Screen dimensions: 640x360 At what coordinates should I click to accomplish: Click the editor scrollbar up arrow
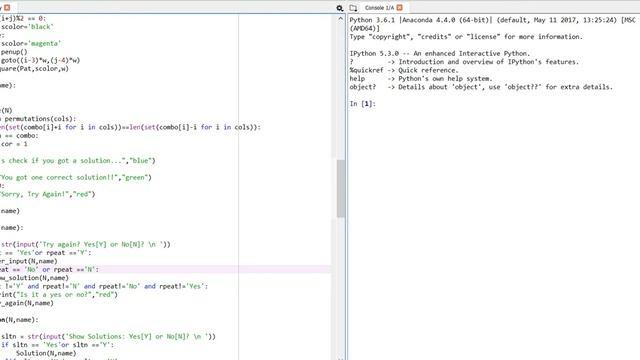pyautogui.click(x=340, y=19)
